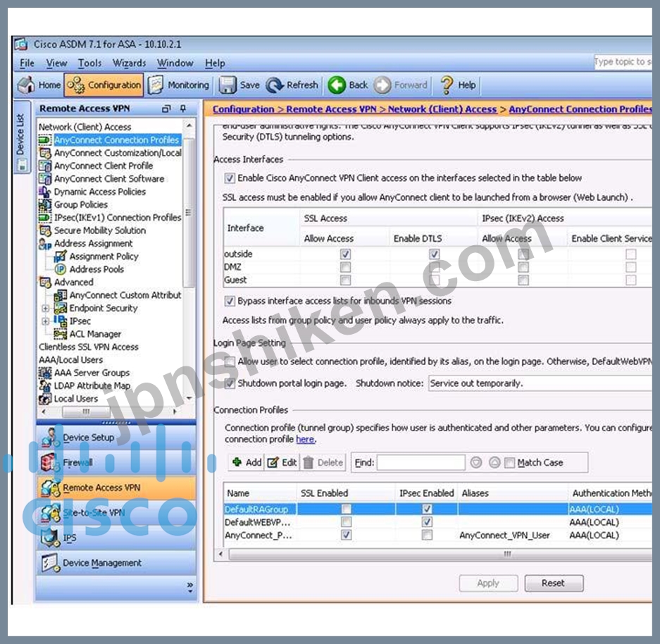Switch to Monitoring view
The width and height of the screenshot is (660, 644).
click(x=178, y=85)
